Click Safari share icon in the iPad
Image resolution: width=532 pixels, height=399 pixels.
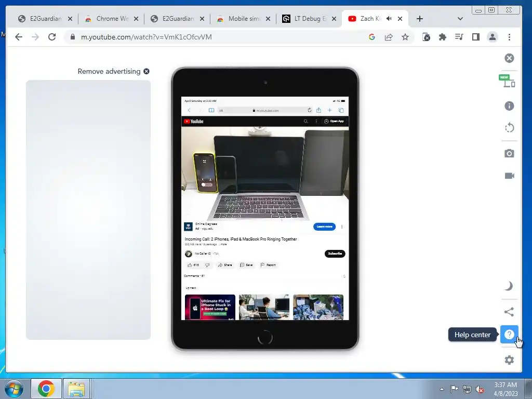318,110
